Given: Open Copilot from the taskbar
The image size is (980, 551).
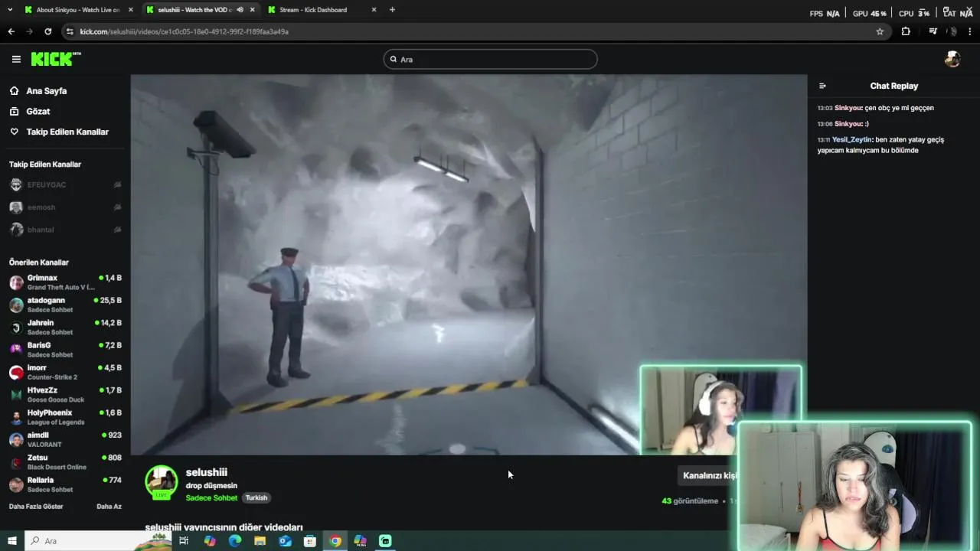Looking at the screenshot, I should (210, 541).
